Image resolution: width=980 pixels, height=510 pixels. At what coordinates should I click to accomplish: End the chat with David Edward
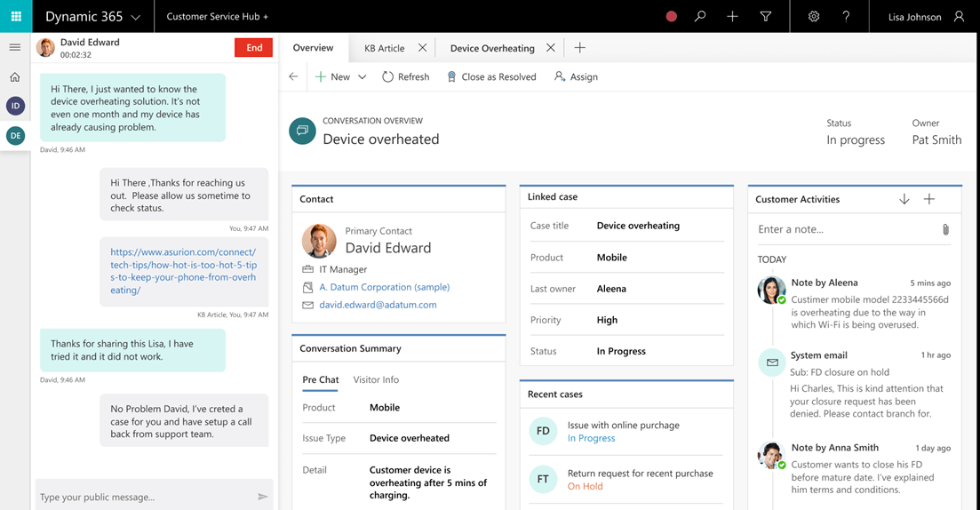pos(254,47)
